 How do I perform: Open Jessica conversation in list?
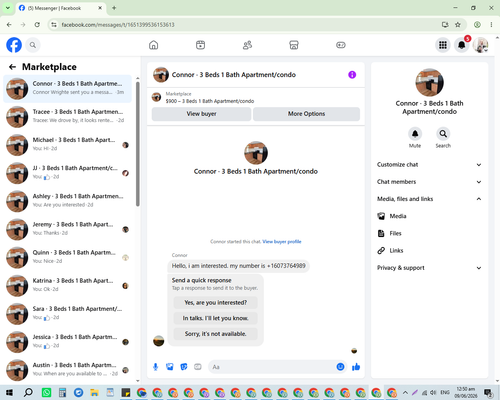click(x=67, y=342)
